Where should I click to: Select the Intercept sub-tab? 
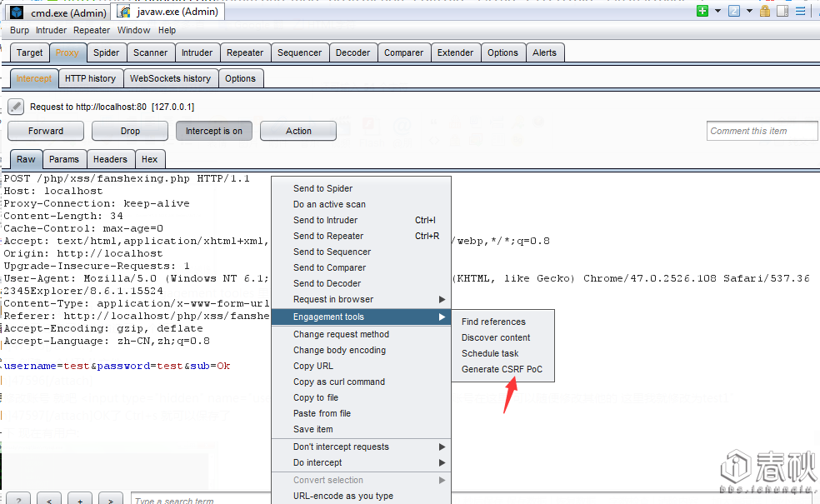click(34, 78)
